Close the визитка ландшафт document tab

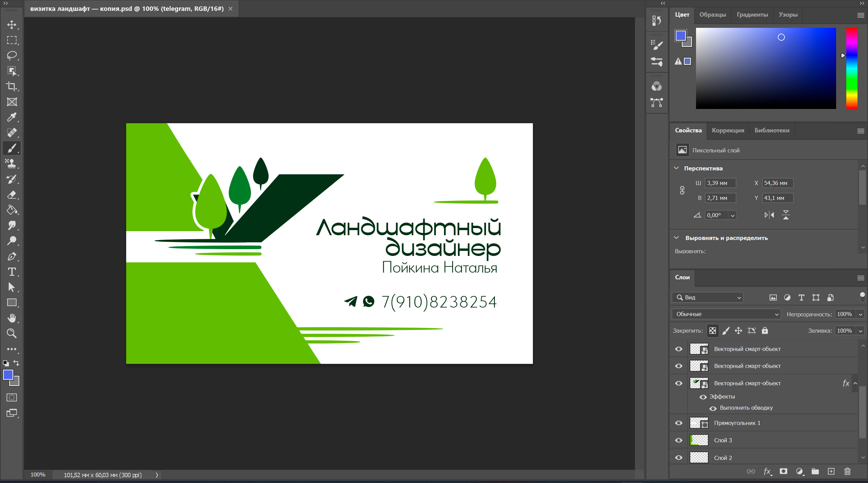(x=231, y=9)
